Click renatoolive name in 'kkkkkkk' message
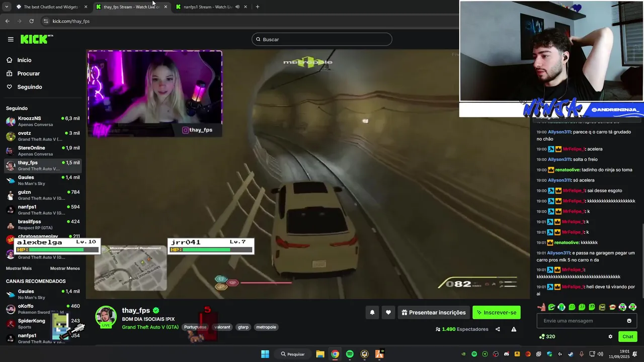 (568, 242)
